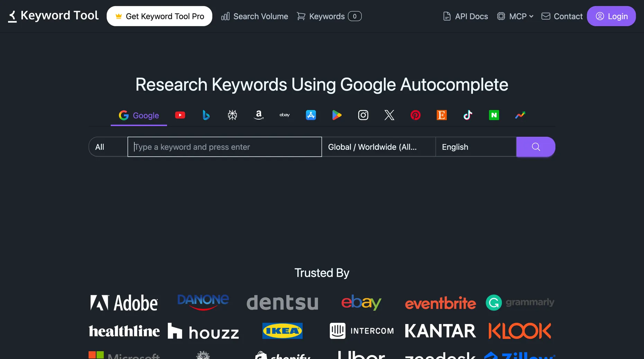Open the Pinterest keyword tab

[x=415, y=115]
